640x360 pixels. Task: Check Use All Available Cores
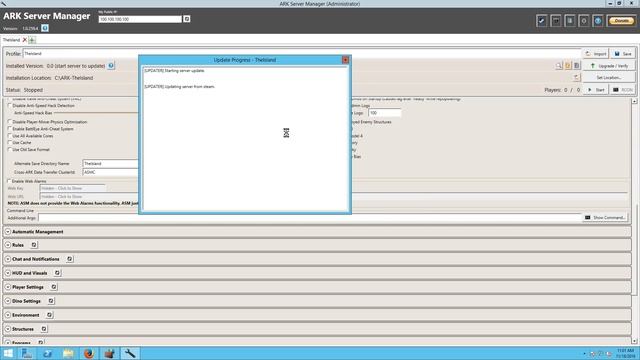pyautogui.click(x=10, y=136)
